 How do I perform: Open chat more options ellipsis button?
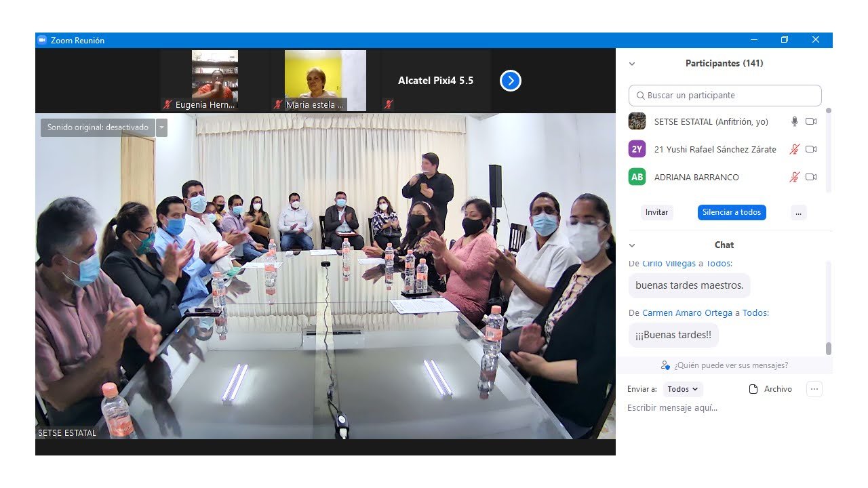(x=814, y=389)
